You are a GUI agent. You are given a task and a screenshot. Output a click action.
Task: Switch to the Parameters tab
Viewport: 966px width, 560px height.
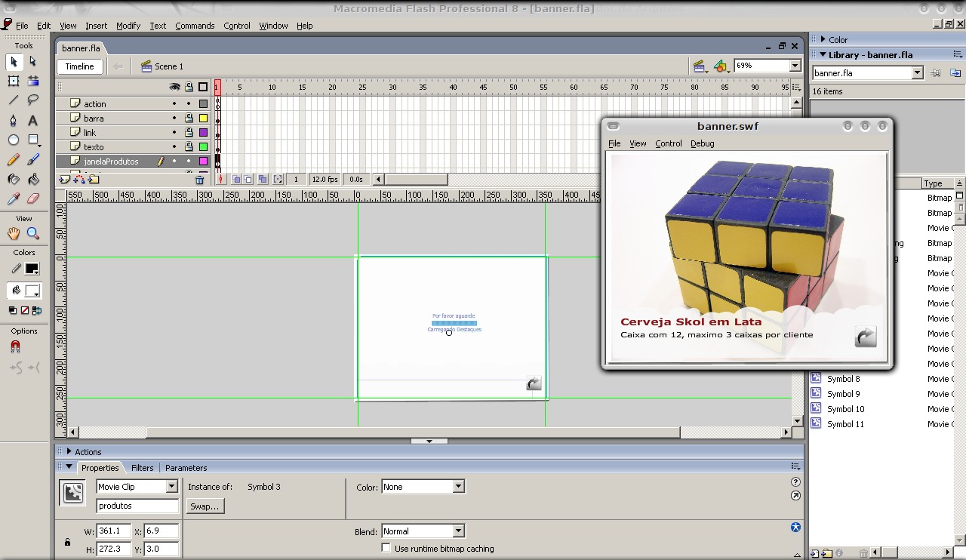pyautogui.click(x=186, y=468)
